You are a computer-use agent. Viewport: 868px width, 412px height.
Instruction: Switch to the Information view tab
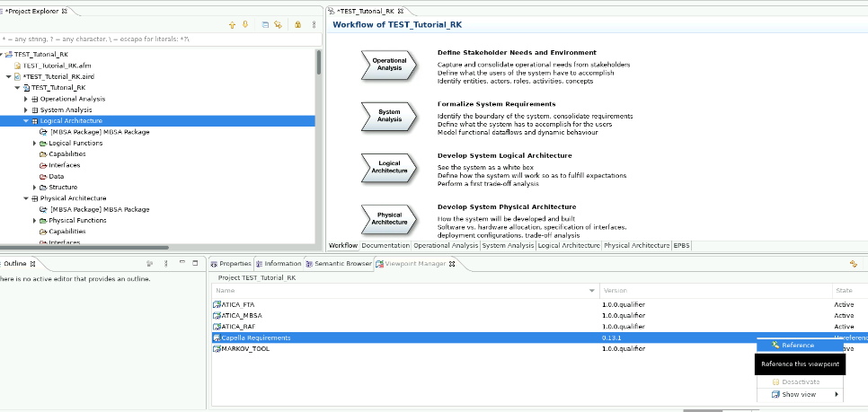point(279,264)
